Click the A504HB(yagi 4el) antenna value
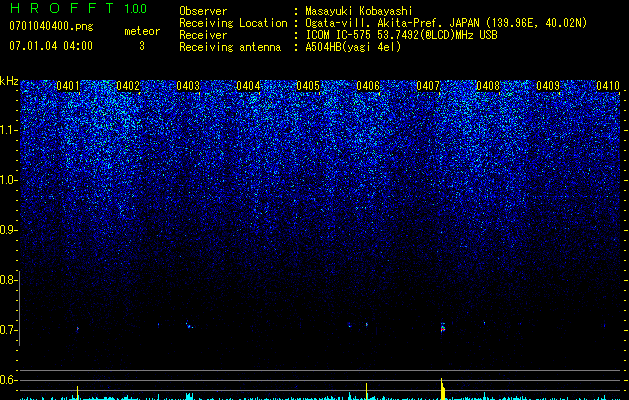Viewport: 629px width, 400px height. point(353,47)
